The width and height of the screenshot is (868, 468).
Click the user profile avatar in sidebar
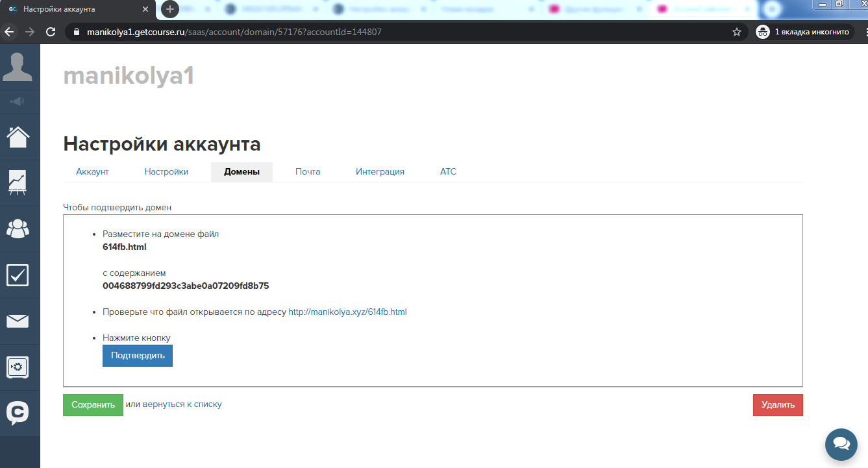coord(18,67)
